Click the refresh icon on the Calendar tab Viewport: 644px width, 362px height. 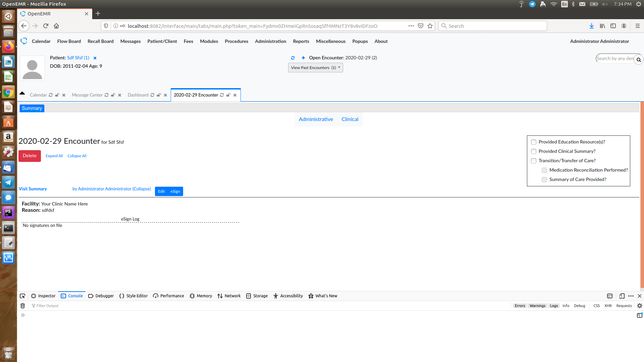[51, 95]
